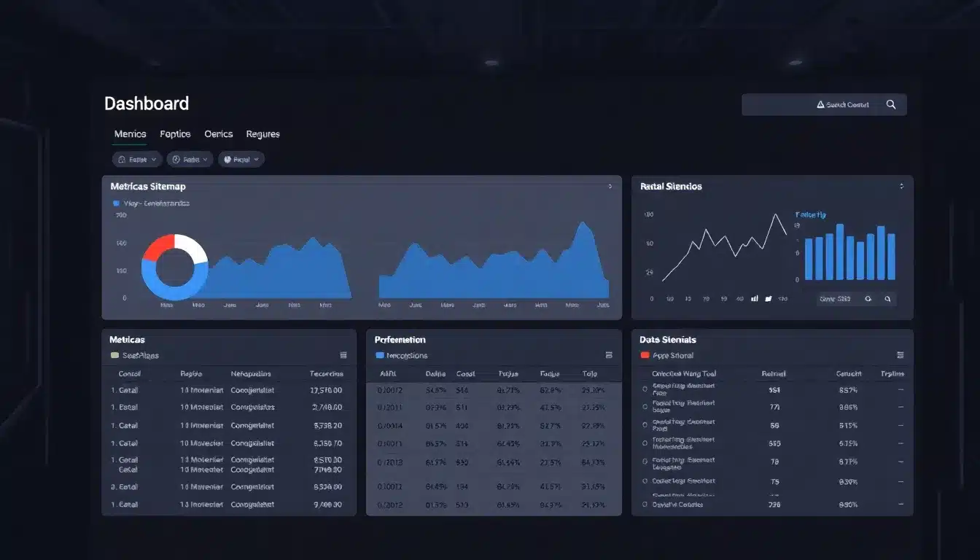This screenshot has width=980, height=560.
Task: Switch to the Regures tab
Action: pos(262,134)
